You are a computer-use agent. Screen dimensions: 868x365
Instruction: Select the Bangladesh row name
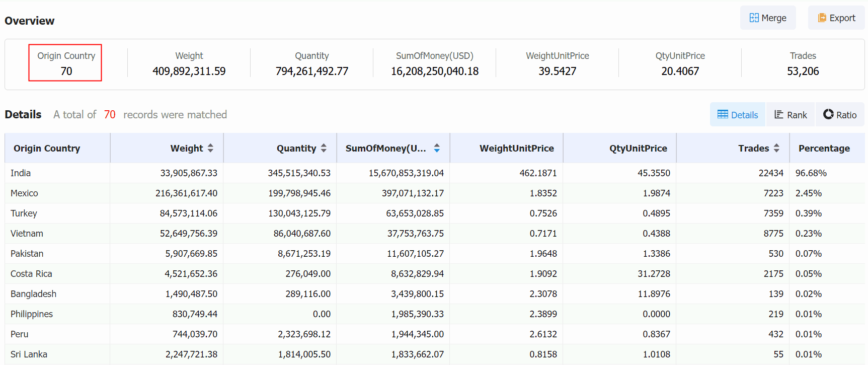(33, 294)
